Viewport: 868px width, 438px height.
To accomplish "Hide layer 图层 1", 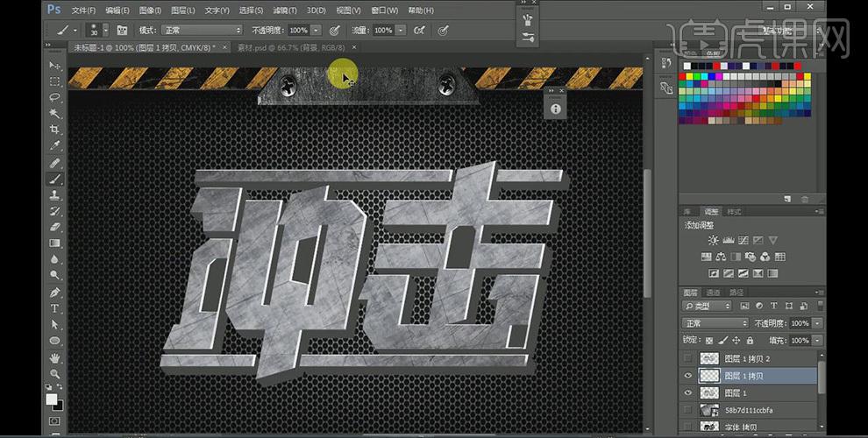I will (688, 393).
